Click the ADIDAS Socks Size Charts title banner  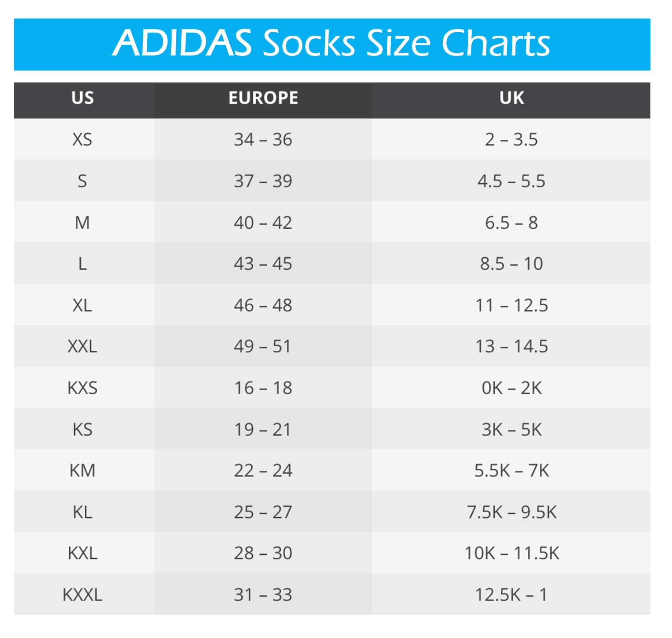tap(332, 44)
